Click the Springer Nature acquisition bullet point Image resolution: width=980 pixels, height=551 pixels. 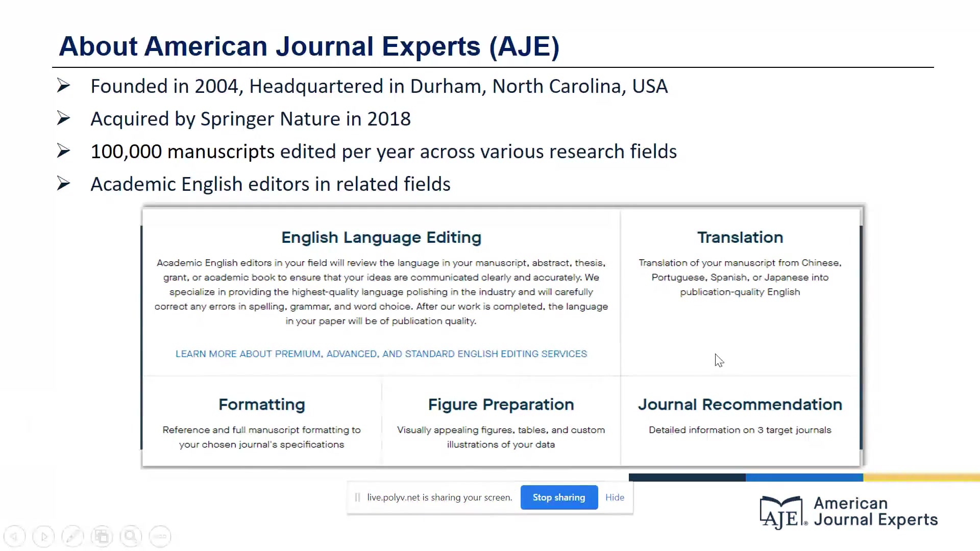pyautogui.click(x=250, y=119)
